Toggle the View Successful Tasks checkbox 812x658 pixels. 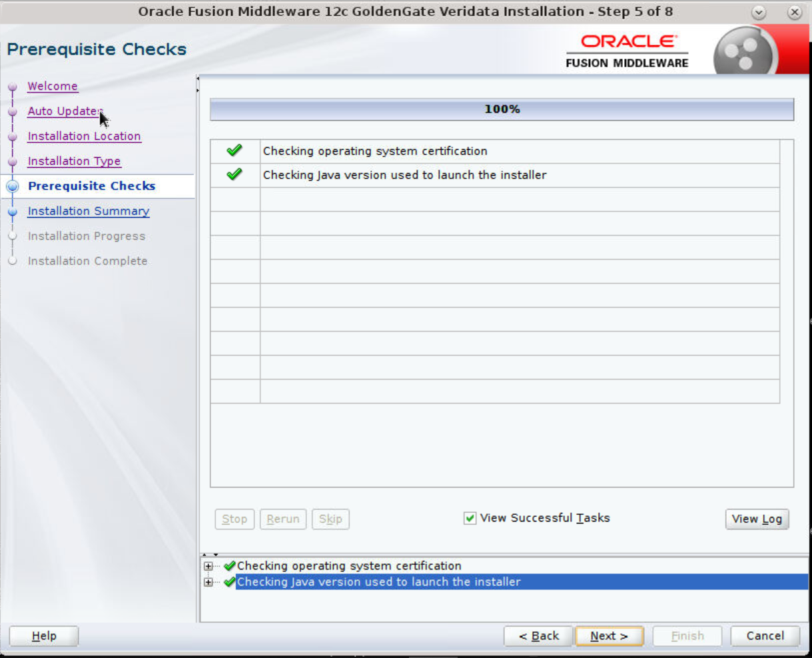[470, 518]
